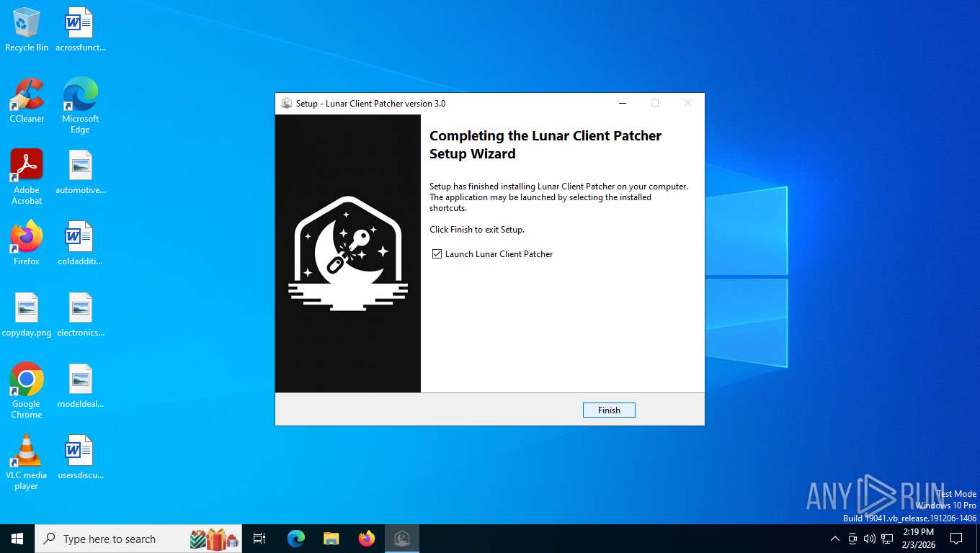Open Microsoft Edge from the taskbar
This screenshot has height=553, width=980.
(296, 539)
